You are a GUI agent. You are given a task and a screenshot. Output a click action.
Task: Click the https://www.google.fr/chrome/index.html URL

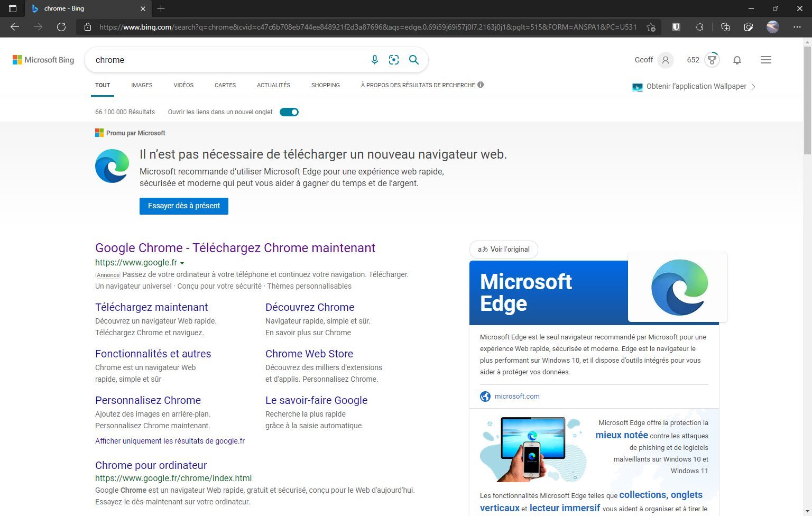click(x=173, y=478)
